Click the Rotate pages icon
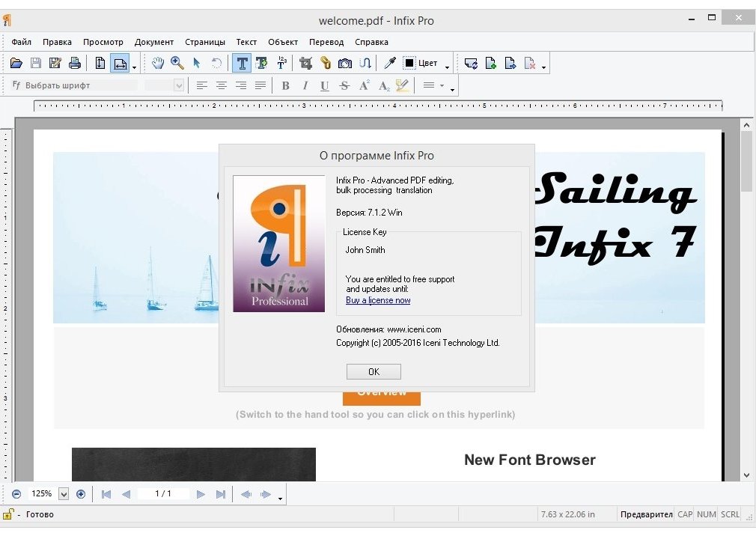This screenshot has width=756, height=542. 471,63
